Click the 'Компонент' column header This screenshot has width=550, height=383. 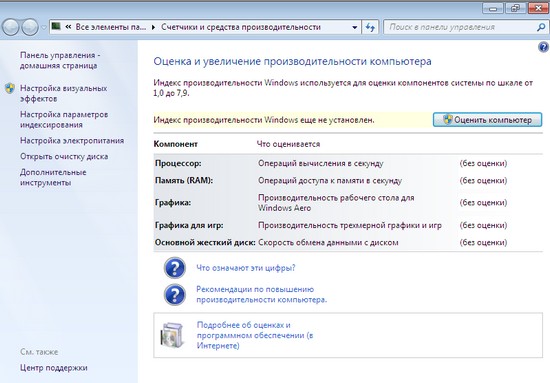pos(176,144)
